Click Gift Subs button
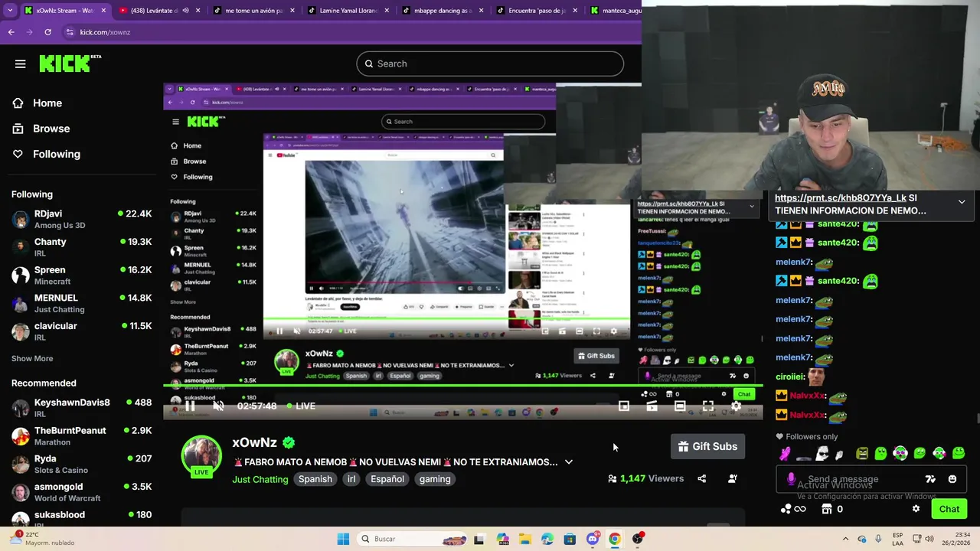The height and width of the screenshot is (551, 980). pyautogui.click(x=708, y=446)
